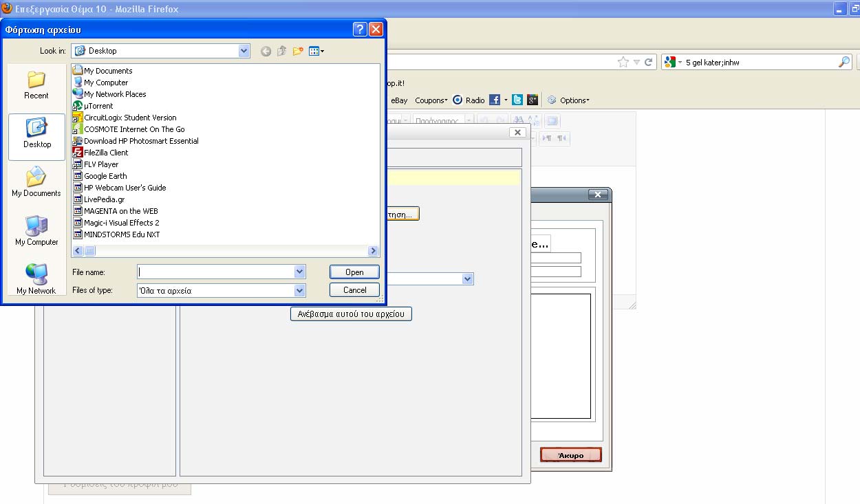
Task: Select My Network Places in file list
Action: click(109, 94)
